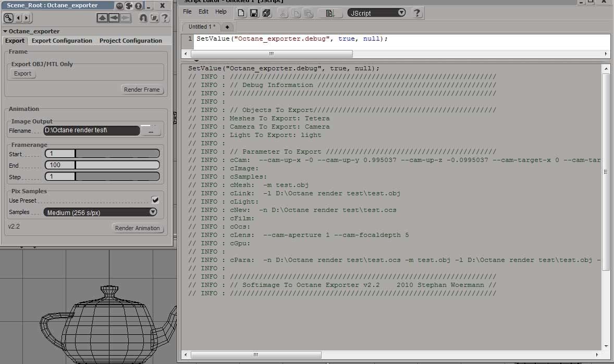
Task: Click the keyhole lock icon in title bar
Action: point(138,6)
